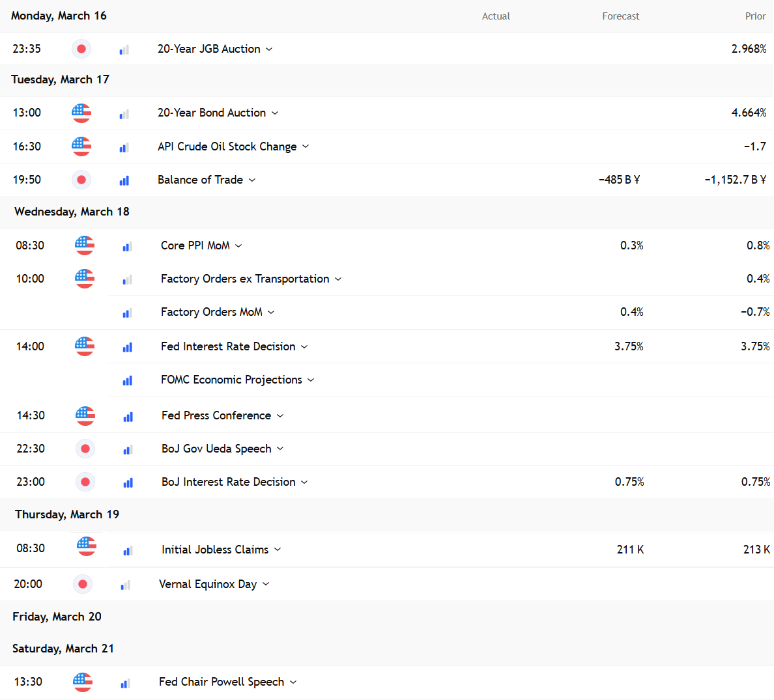Expand the Factory Orders ex Transportation chevron
This screenshot has height=700, width=774.
pos(338,279)
